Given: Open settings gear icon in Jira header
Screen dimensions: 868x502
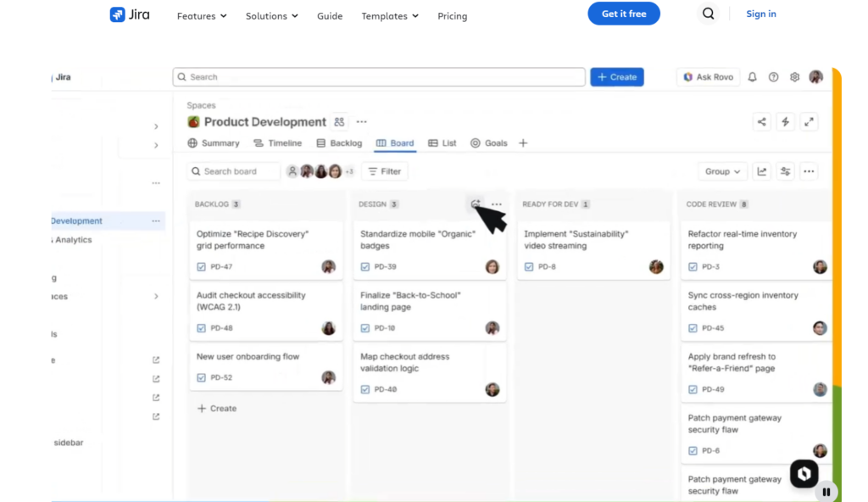Looking at the screenshot, I should click(794, 77).
